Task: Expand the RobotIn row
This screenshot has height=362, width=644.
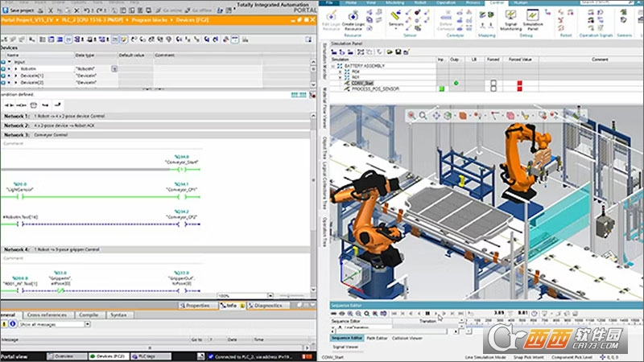Action: [15, 69]
